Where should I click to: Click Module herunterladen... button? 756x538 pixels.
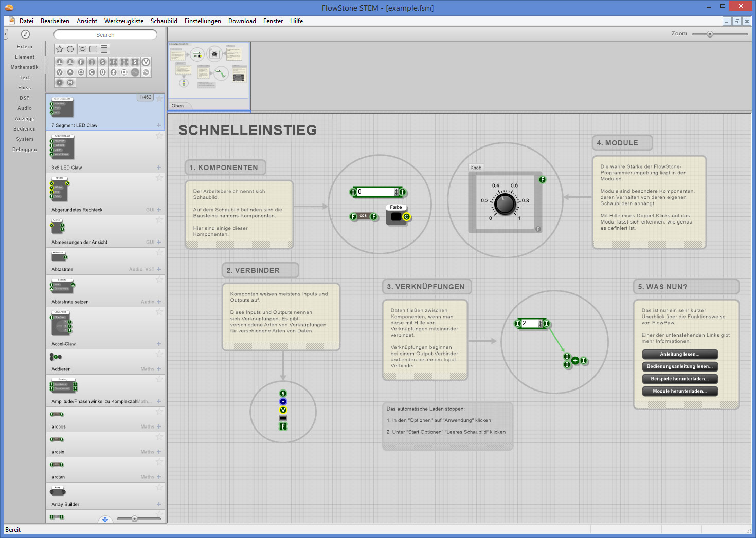[680, 391]
